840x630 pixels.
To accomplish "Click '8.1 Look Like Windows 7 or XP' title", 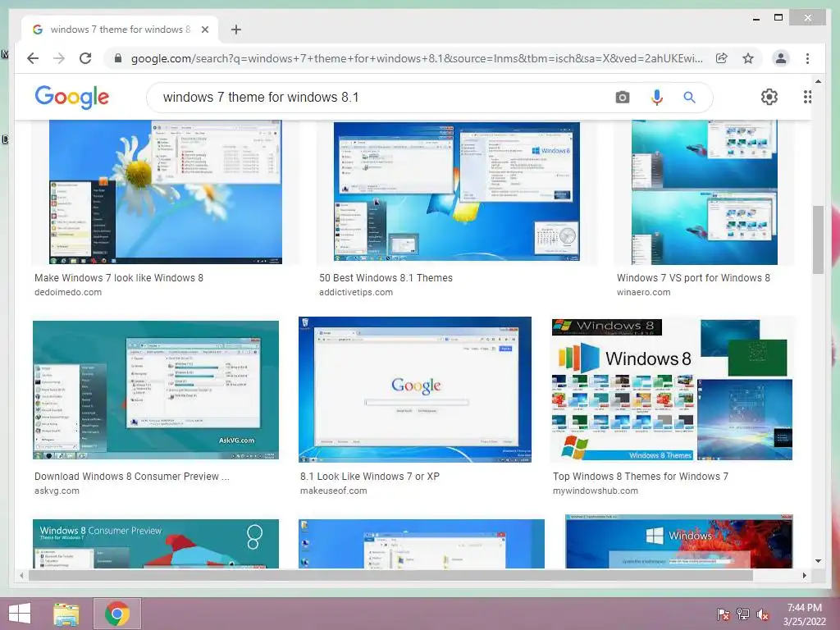I will [x=370, y=477].
